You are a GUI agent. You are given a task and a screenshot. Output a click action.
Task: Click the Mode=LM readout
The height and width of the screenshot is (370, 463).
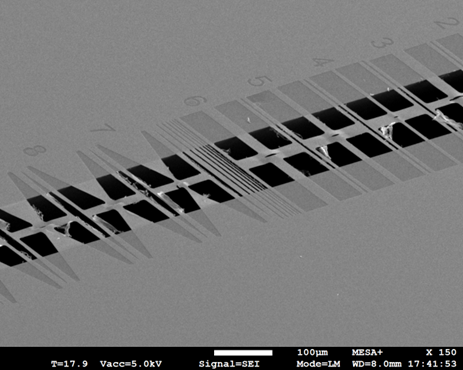[x=318, y=364]
